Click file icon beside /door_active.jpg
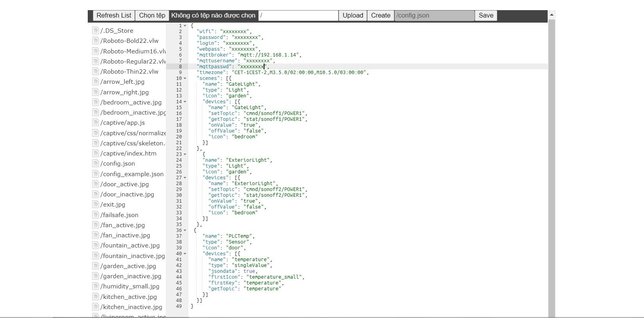 click(96, 184)
